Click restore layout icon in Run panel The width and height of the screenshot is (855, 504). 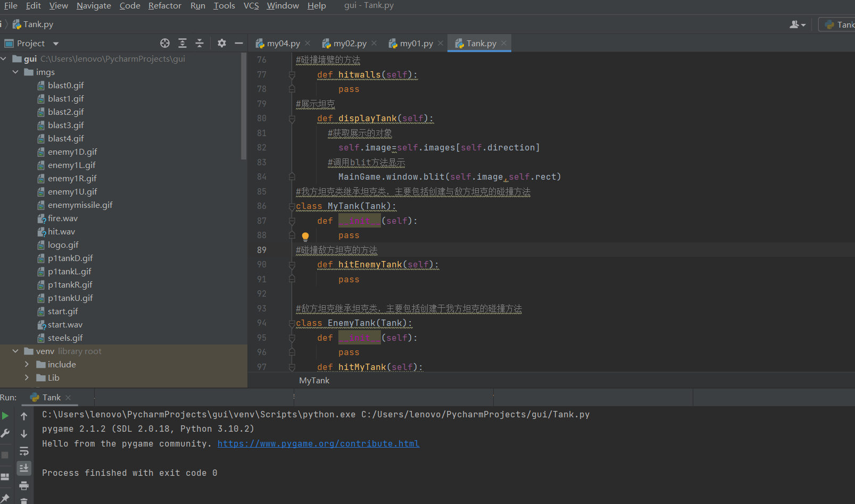(5, 477)
